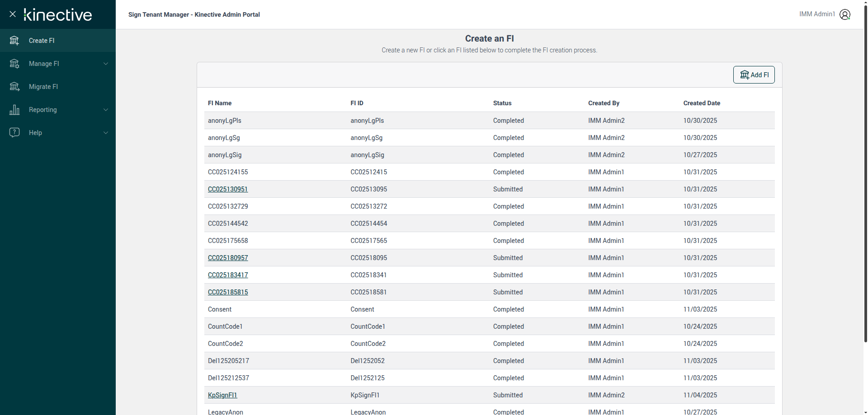
Task: Click the FI Name column header
Action: click(220, 103)
